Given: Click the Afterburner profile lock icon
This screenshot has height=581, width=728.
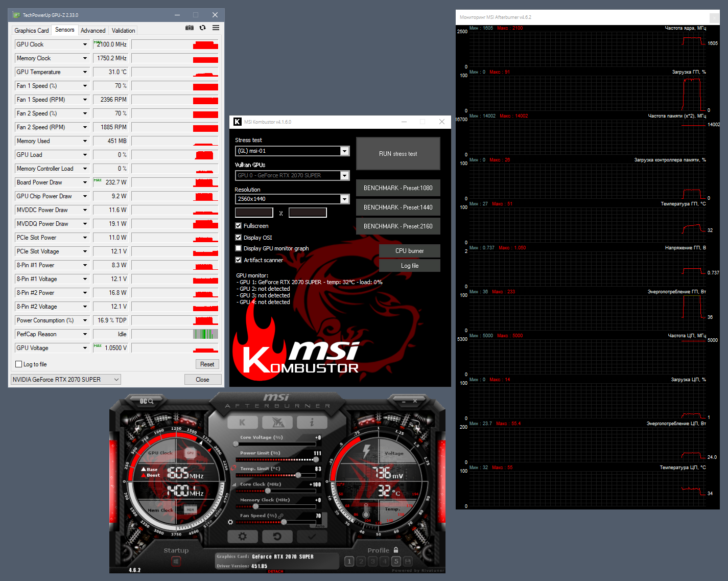Looking at the screenshot, I should click(x=396, y=550).
